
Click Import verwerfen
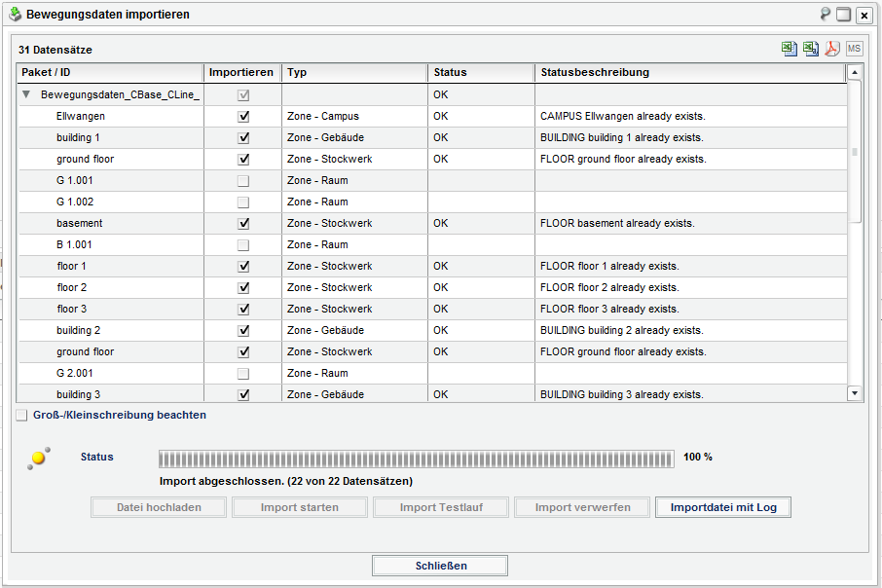pos(581,507)
